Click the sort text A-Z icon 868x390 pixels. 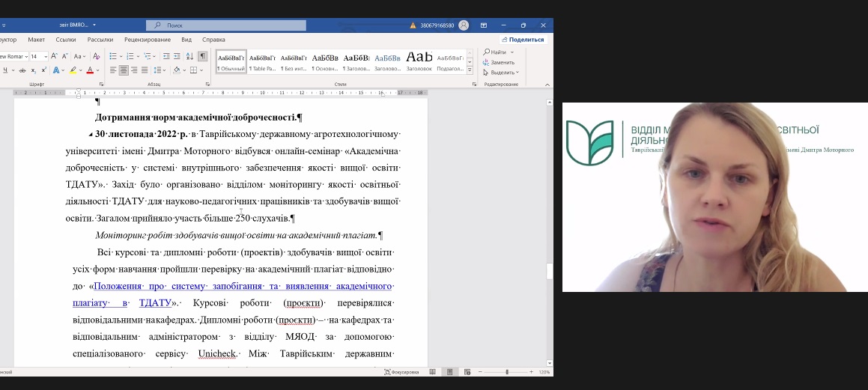[190, 56]
